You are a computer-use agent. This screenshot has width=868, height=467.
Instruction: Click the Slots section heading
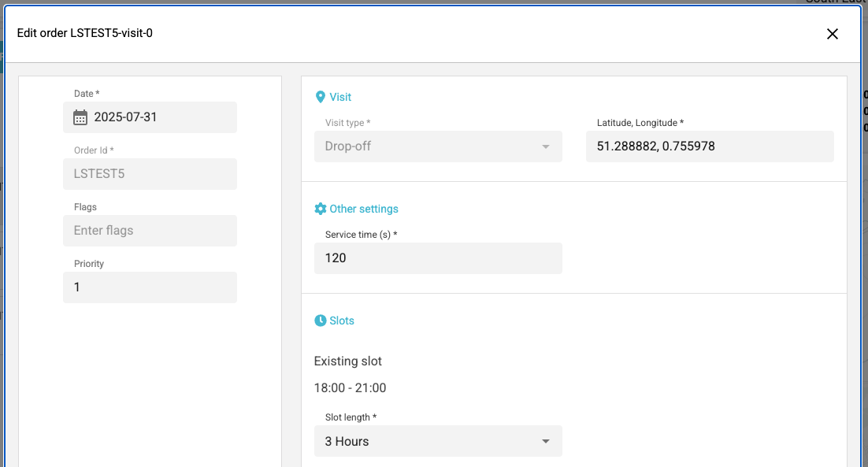pyautogui.click(x=342, y=321)
